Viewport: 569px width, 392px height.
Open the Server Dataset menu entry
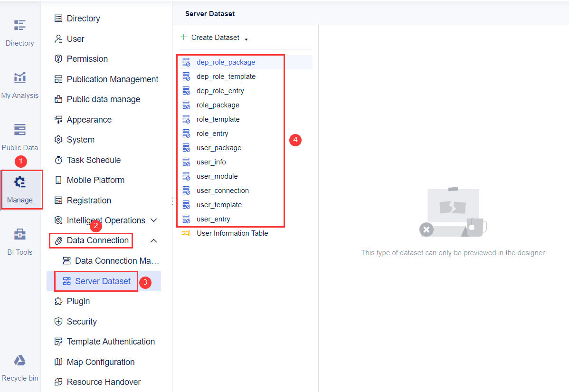pos(103,281)
